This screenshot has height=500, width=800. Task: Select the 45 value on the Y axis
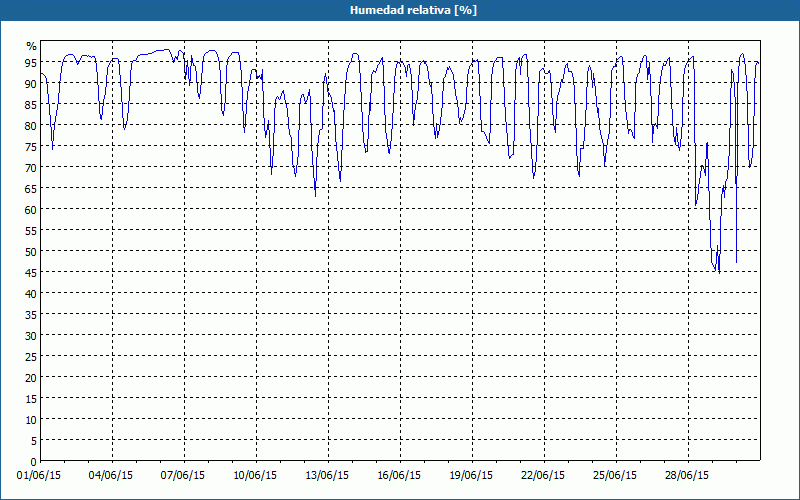pos(31,272)
